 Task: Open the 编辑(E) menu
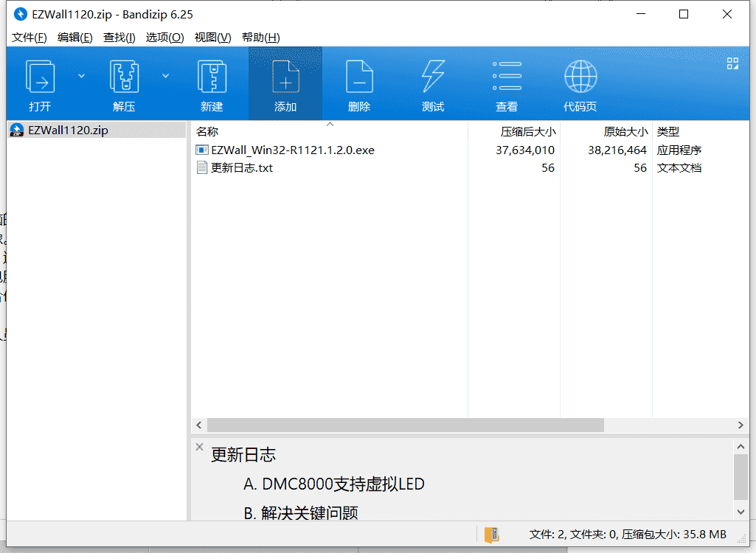pos(74,37)
